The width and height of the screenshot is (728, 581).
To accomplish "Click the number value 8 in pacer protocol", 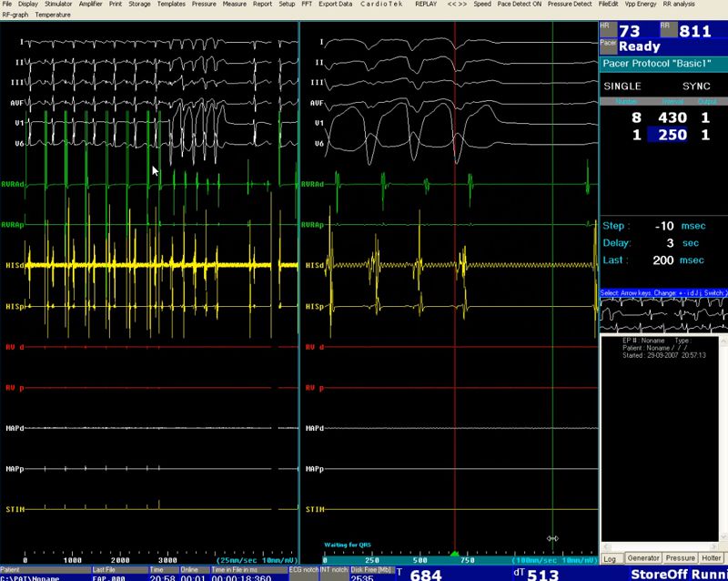I will coord(636,117).
